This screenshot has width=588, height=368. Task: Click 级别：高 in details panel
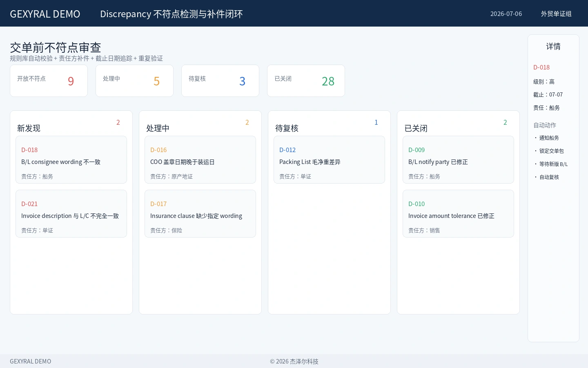point(544,82)
